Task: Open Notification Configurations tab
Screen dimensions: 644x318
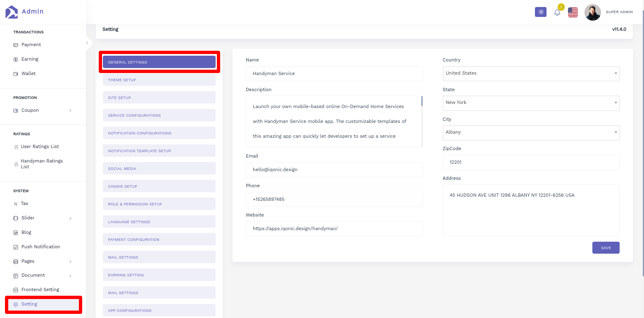Action: [x=159, y=133]
